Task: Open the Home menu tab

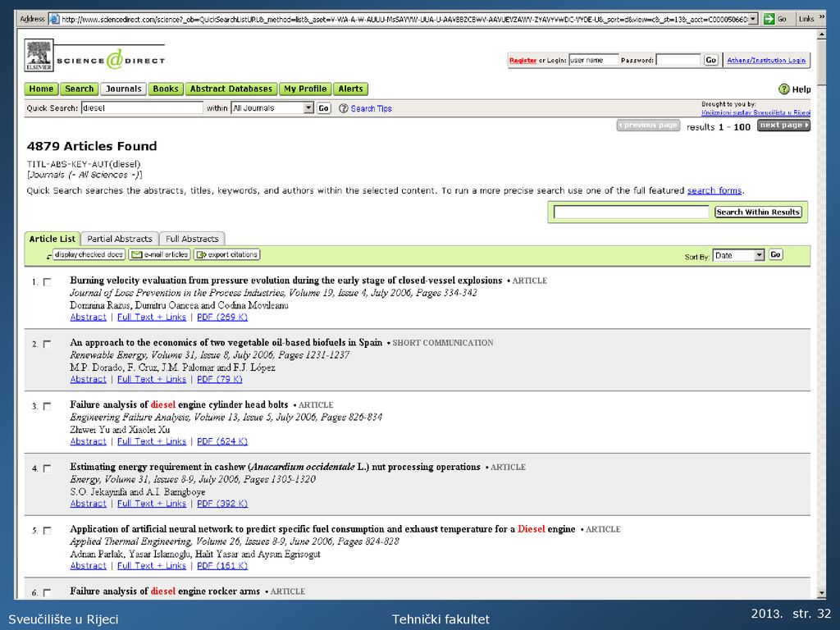Action: (x=41, y=89)
